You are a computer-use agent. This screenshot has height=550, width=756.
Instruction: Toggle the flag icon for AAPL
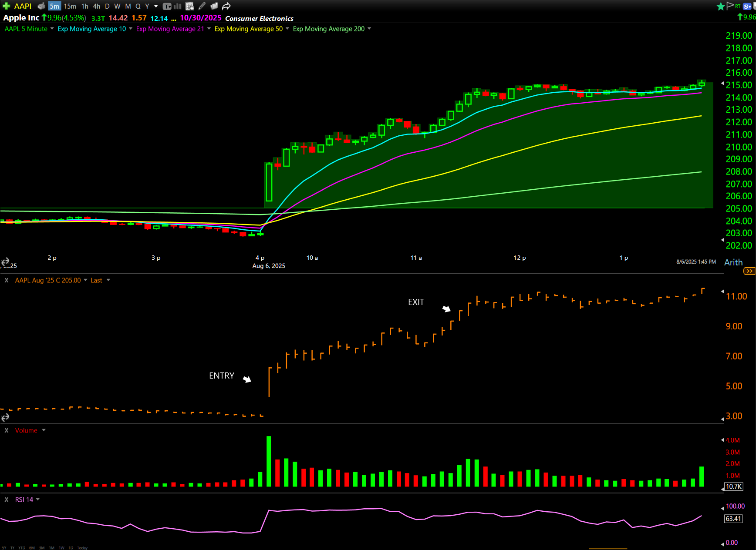click(730, 6)
